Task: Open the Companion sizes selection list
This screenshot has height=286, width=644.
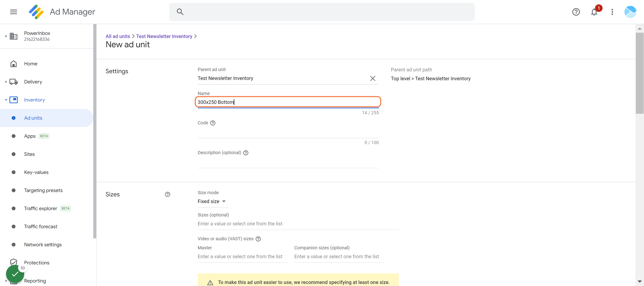Action: coord(339,257)
